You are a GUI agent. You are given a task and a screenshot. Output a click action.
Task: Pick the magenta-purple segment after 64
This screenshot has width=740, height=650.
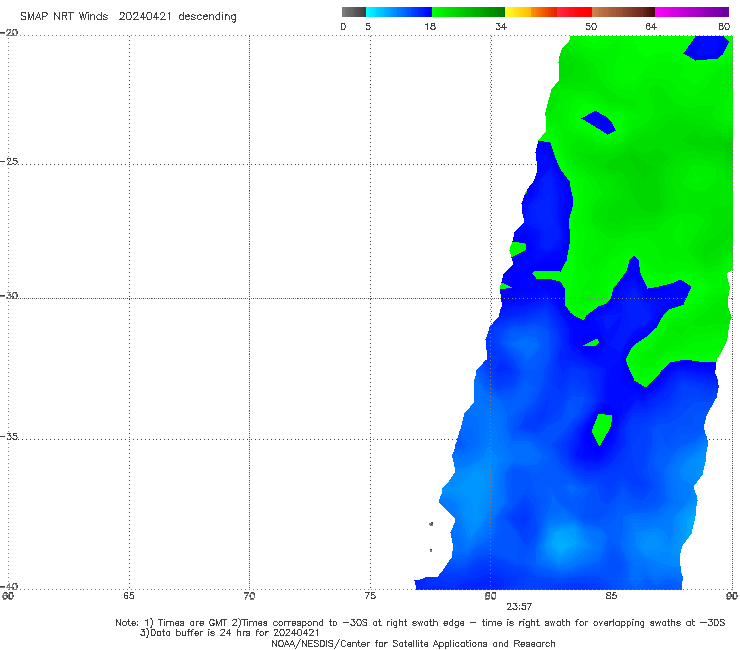click(692, 12)
